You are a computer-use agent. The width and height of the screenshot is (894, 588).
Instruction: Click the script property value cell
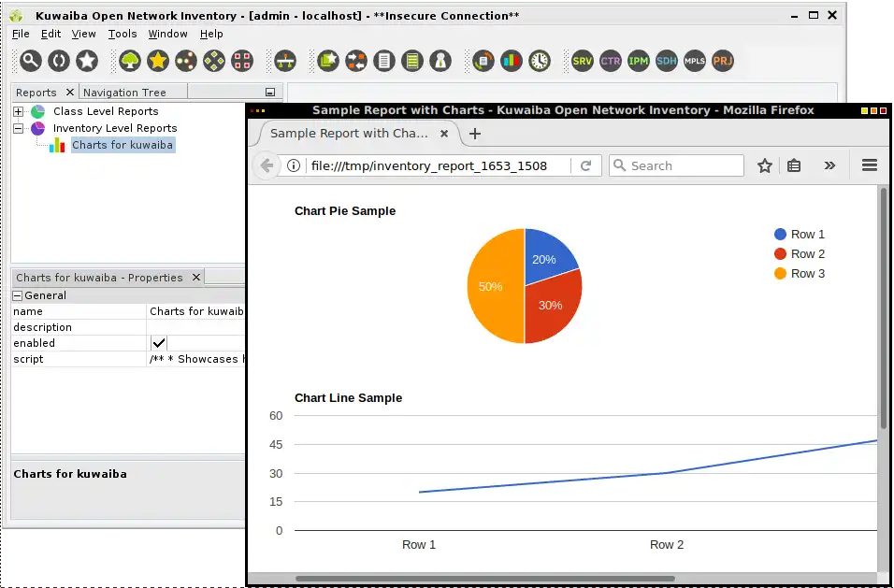196,359
